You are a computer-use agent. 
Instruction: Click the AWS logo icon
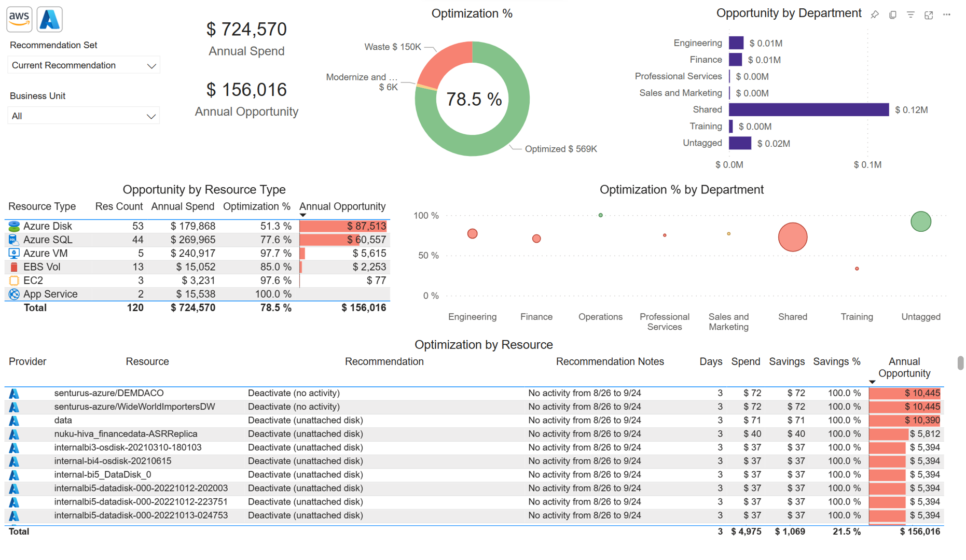pos(19,19)
